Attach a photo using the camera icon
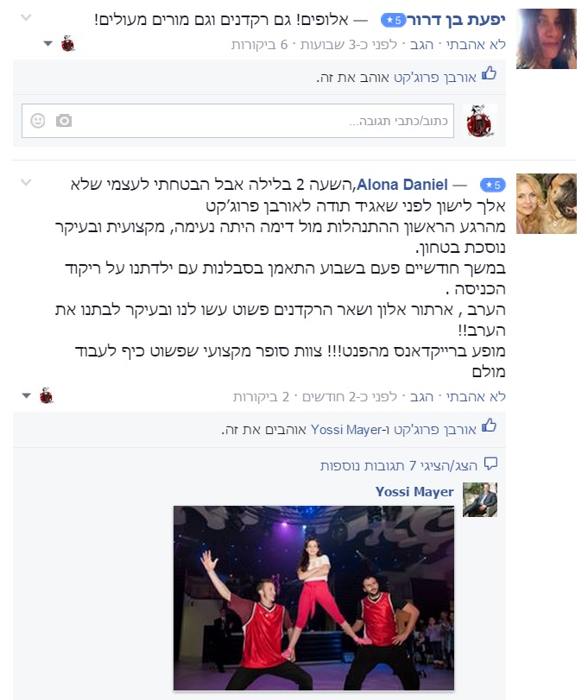The image size is (588, 700). point(64,121)
